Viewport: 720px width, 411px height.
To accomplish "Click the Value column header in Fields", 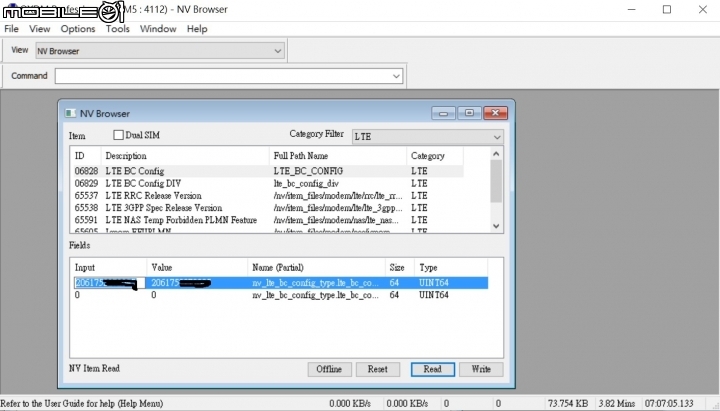I will (x=197, y=267).
